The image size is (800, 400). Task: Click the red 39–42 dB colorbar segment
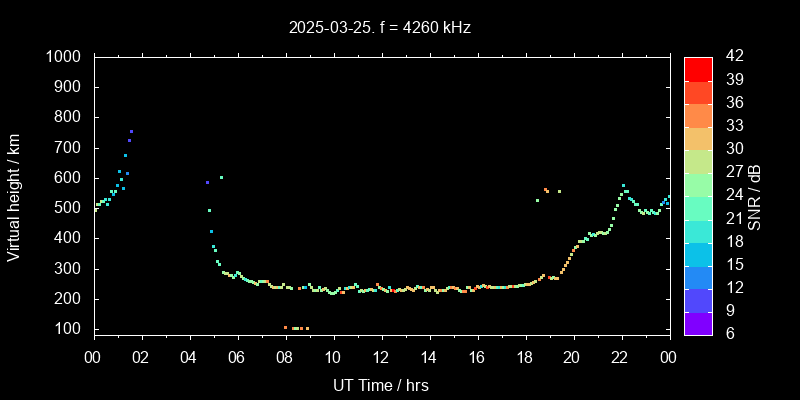(698, 68)
